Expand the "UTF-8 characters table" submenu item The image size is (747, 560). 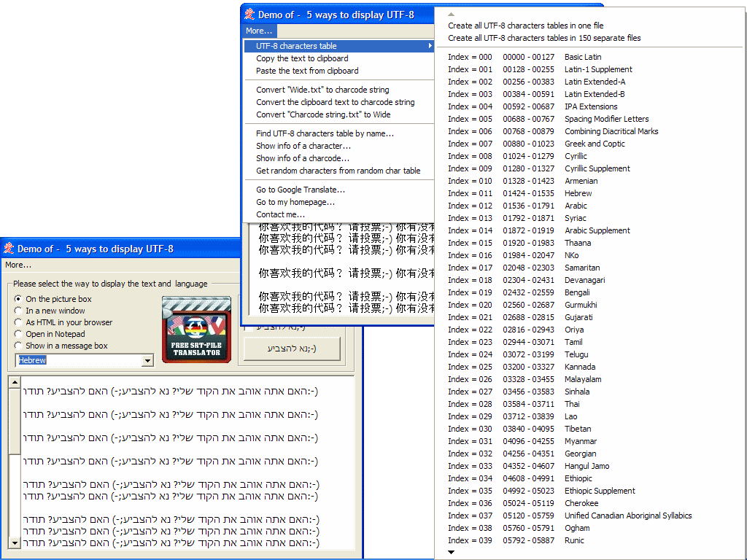coord(339,46)
